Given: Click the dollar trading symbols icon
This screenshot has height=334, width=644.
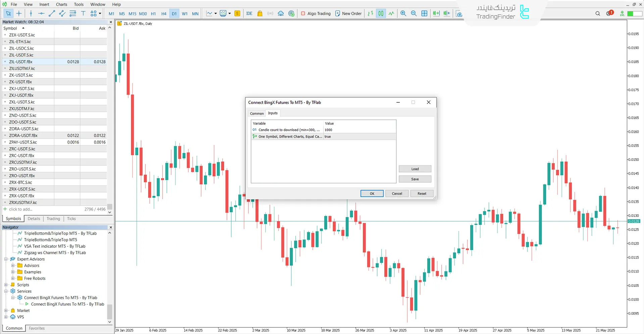Looking at the screenshot, I should (237, 13).
